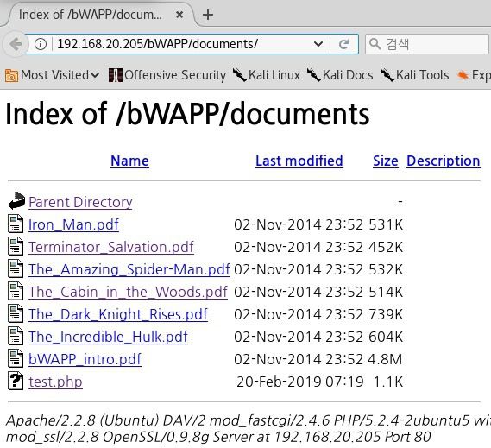Click the file icon beside The_Amazing_Spider-Man.pdf

[x=16, y=268]
